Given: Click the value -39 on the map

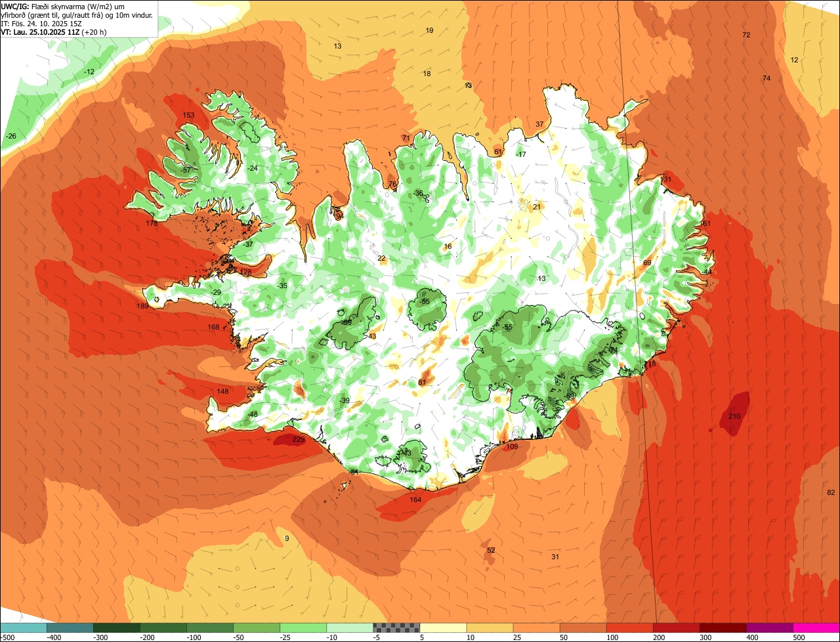Looking at the screenshot, I should pos(345,400).
